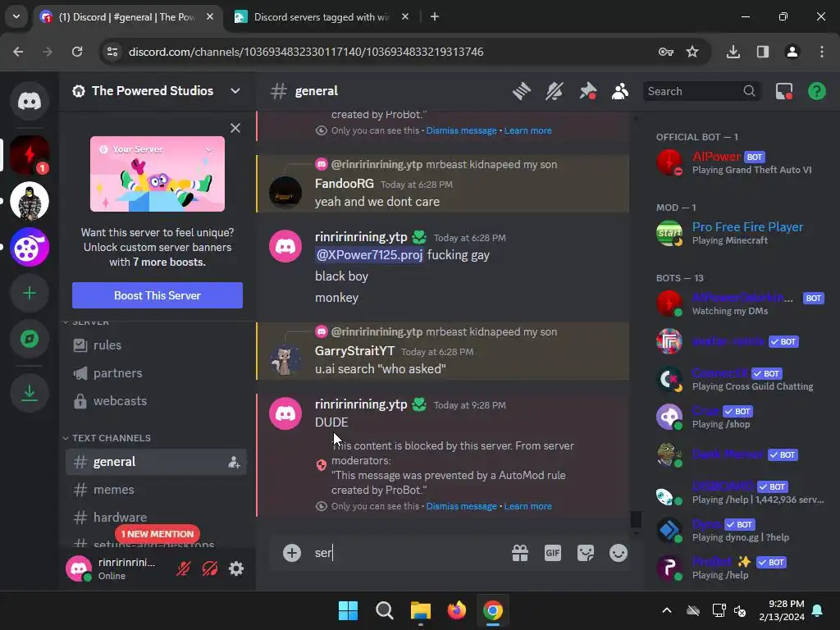Open Windows Start menu
Viewport: 840px width, 630px height.
(x=348, y=610)
